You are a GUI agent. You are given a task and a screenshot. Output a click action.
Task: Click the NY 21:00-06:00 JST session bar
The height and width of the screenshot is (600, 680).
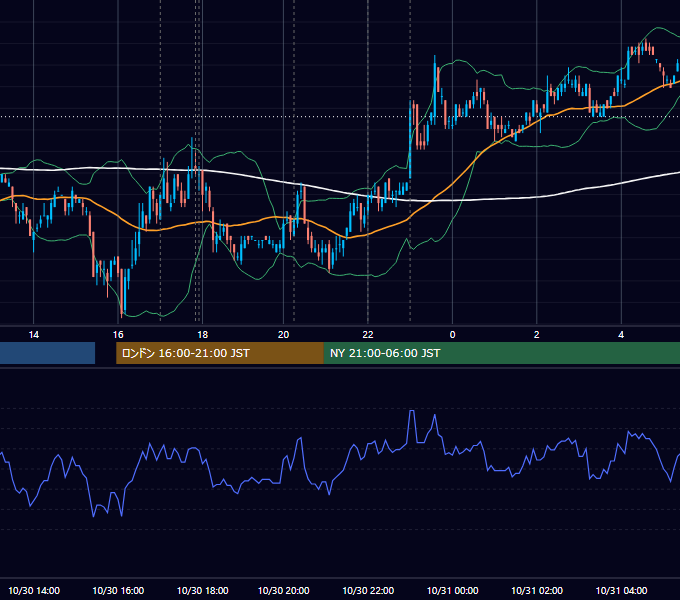pyautogui.click(x=502, y=353)
